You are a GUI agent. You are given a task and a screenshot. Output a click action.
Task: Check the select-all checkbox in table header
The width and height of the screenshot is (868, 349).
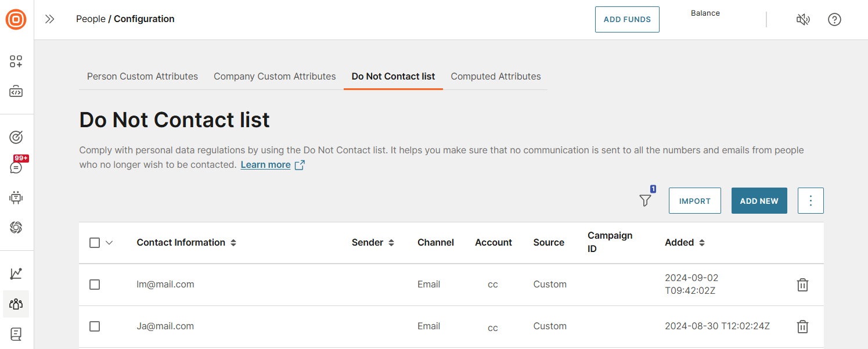(95, 242)
